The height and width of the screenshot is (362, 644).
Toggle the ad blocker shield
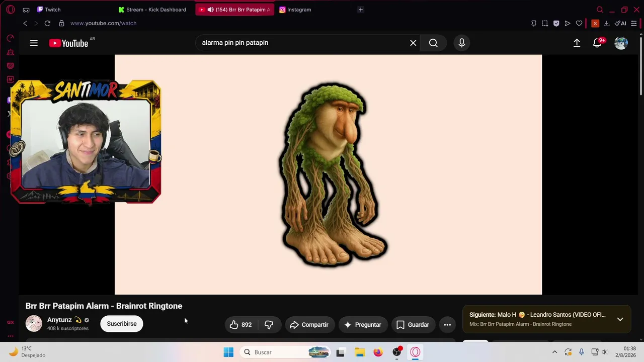556,23
